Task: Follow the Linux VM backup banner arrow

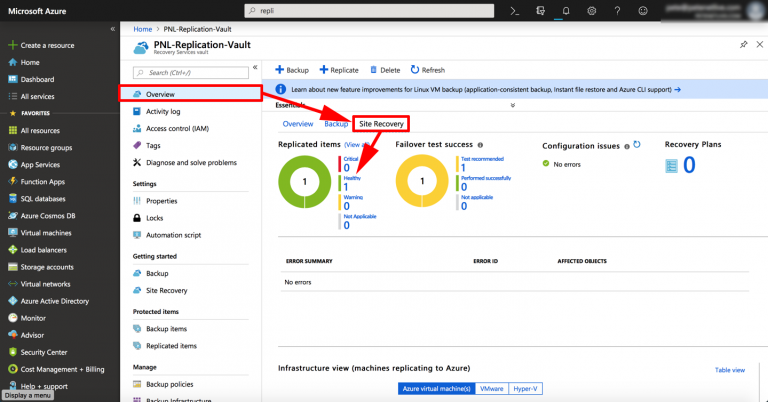Action: click(677, 90)
